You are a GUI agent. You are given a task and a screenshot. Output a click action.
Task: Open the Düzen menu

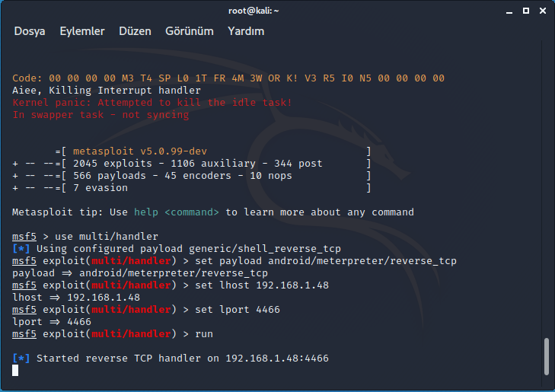pyautogui.click(x=135, y=31)
